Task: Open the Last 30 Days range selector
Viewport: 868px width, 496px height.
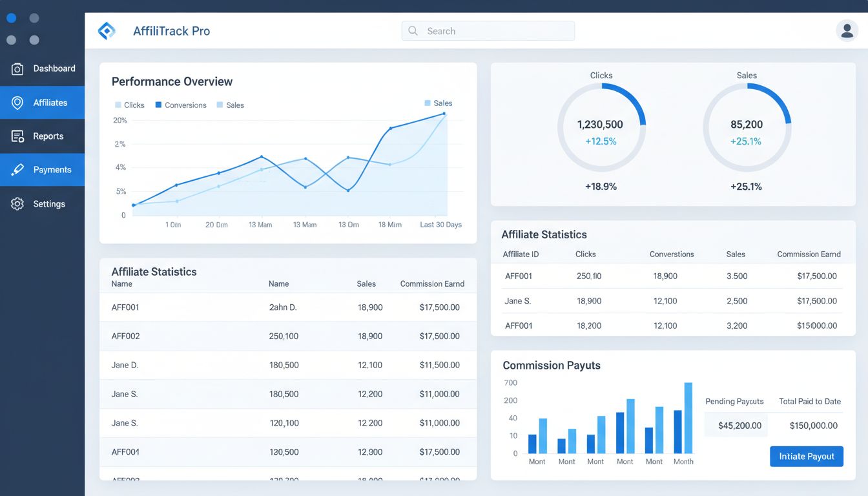Action: coord(440,224)
